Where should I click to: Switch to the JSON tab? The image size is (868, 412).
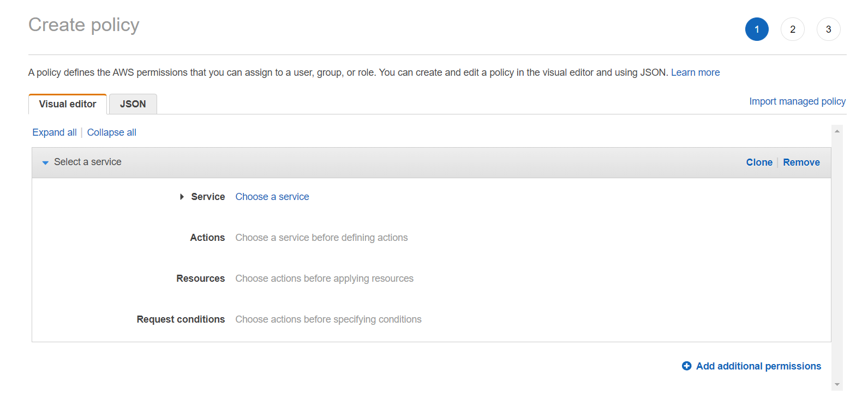tap(133, 104)
